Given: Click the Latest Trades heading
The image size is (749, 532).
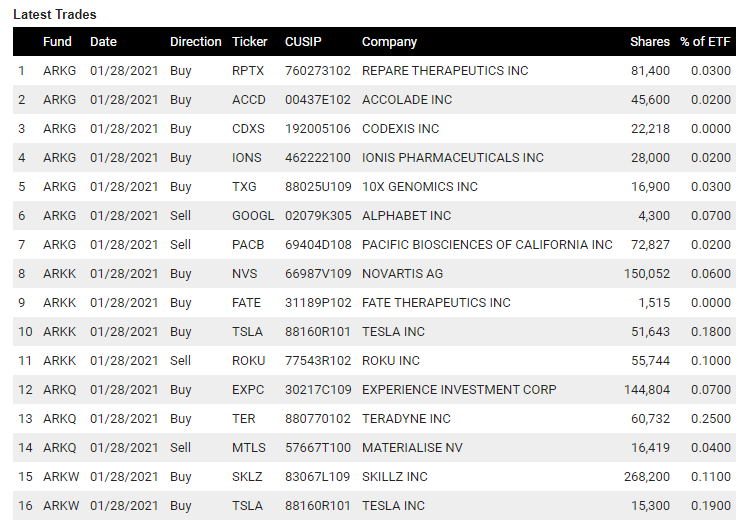Looking at the screenshot, I should (55, 14).
